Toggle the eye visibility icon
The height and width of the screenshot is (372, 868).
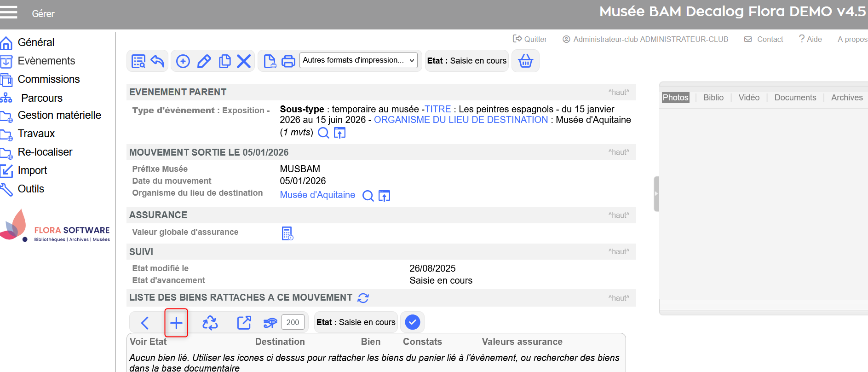(270, 323)
